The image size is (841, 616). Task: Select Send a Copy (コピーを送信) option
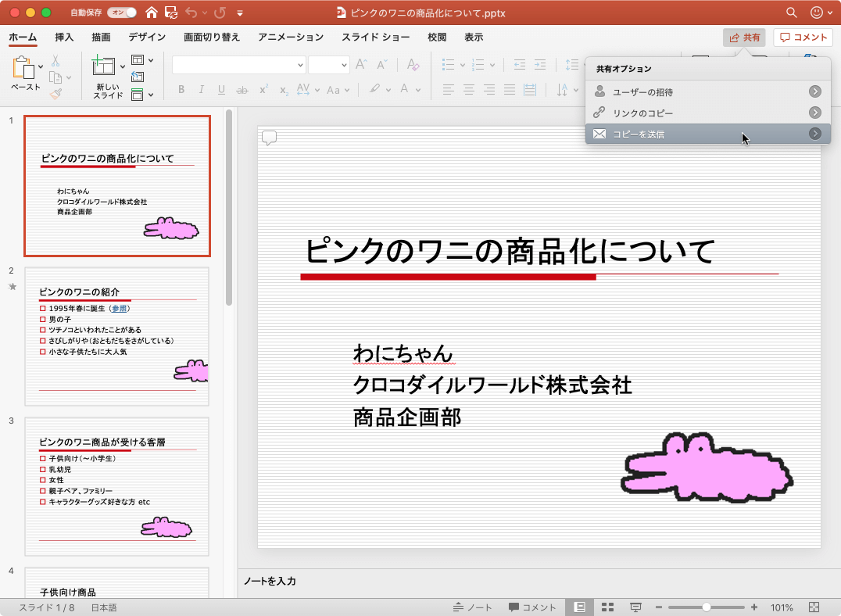click(639, 134)
